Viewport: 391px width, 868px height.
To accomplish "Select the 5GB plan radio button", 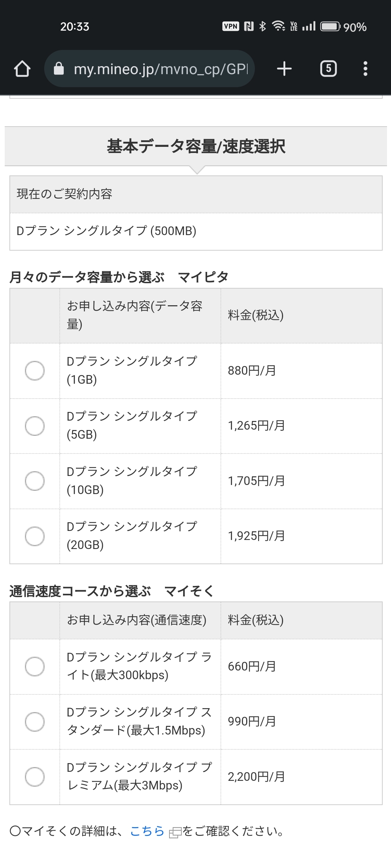I will click(35, 426).
